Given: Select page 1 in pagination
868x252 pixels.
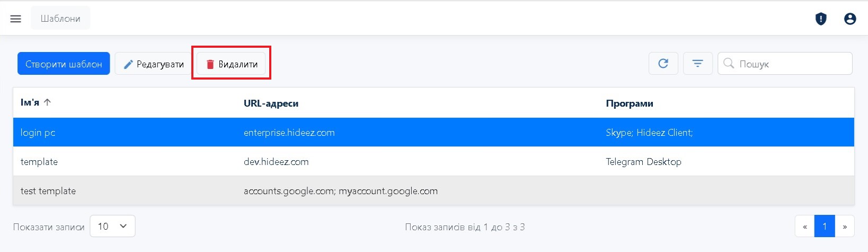Looking at the screenshot, I should (825, 227).
